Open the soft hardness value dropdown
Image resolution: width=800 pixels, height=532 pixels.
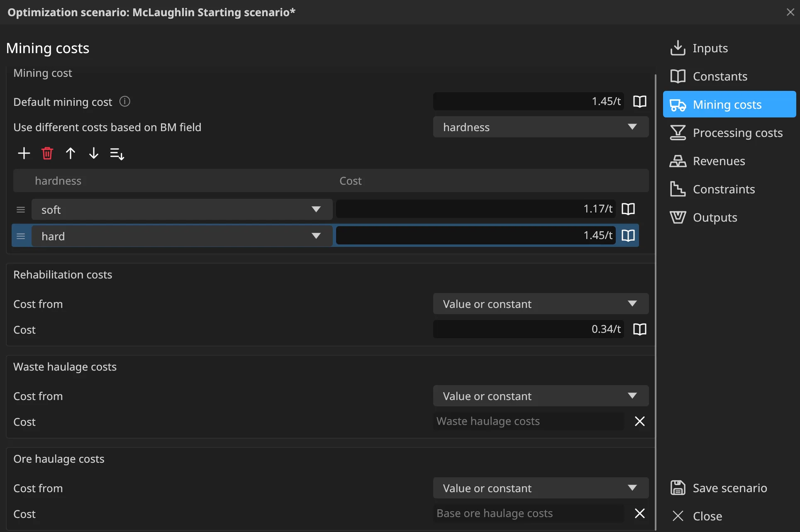pyautogui.click(x=182, y=210)
